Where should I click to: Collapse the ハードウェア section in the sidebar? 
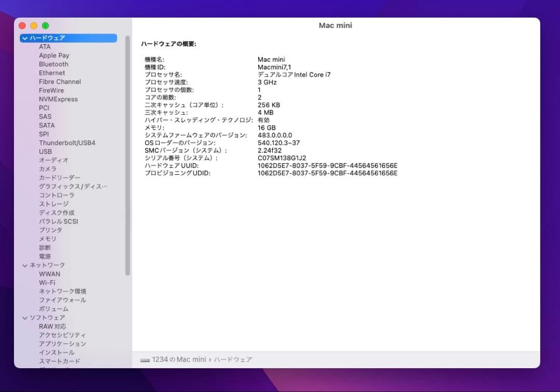click(24, 38)
